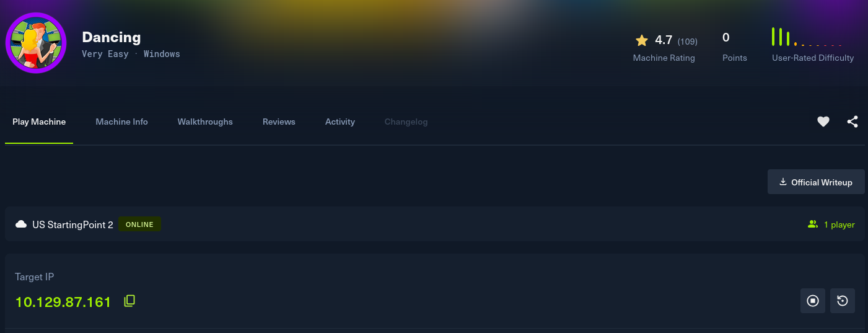Go to the Walkthroughs tab
This screenshot has width=868, height=333.
coord(205,122)
